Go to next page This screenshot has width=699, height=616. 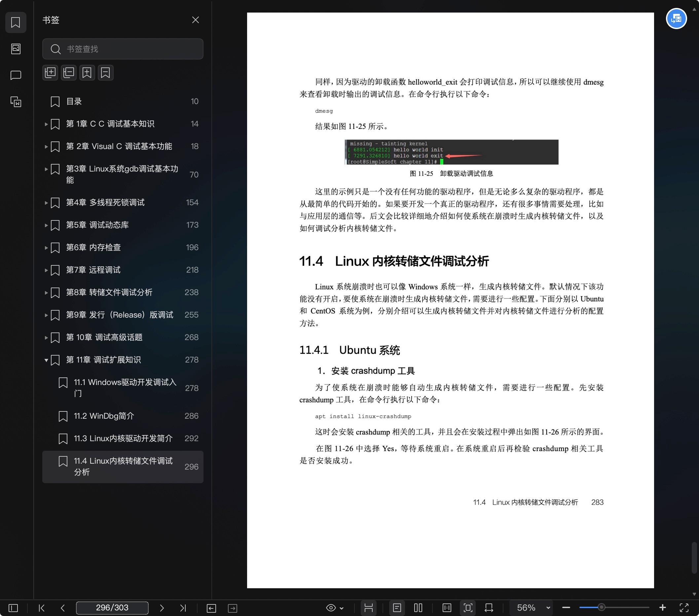tap(162, 608)
